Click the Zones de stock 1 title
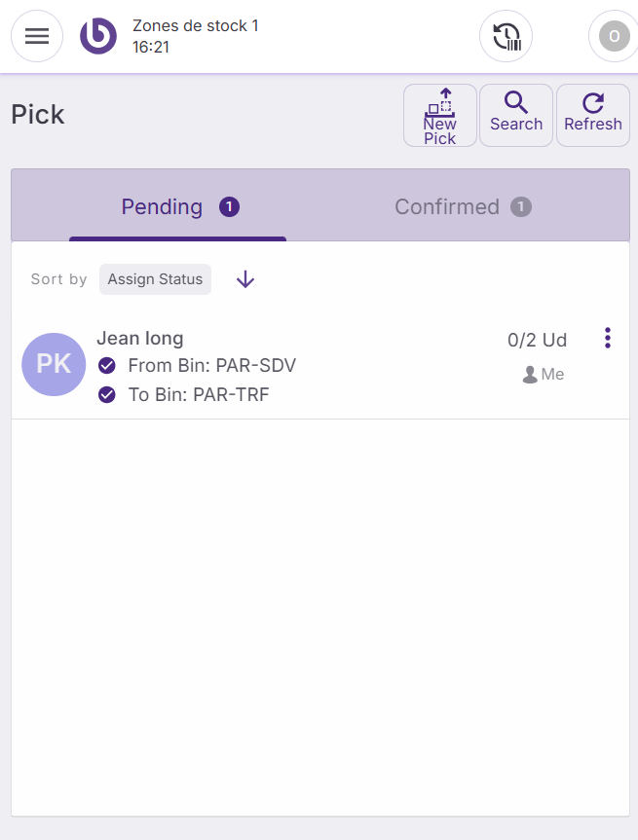 click(196, 26)
